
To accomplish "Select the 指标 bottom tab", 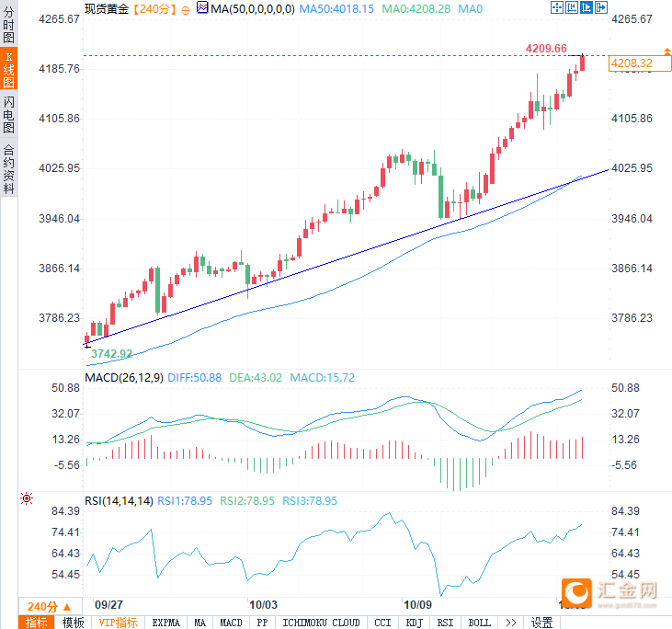I will (x=37, y=623).
